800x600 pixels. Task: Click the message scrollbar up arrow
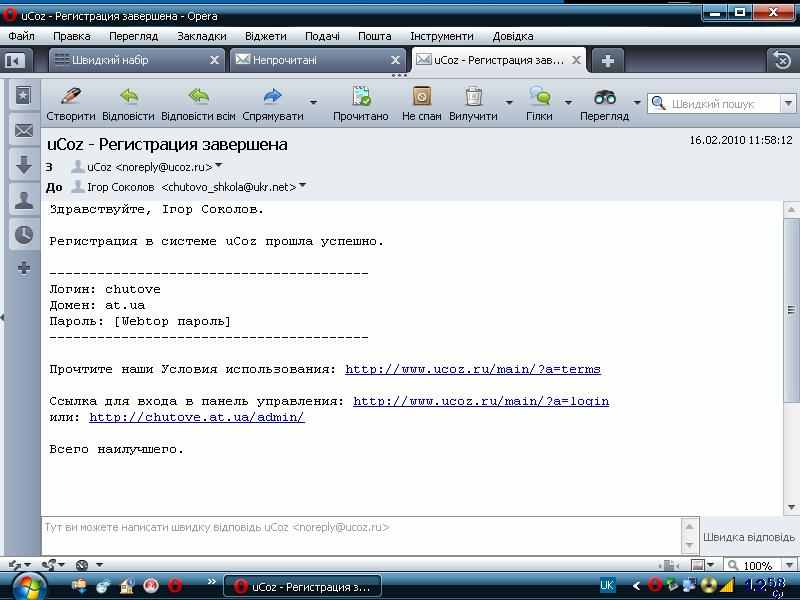point(791,209)
